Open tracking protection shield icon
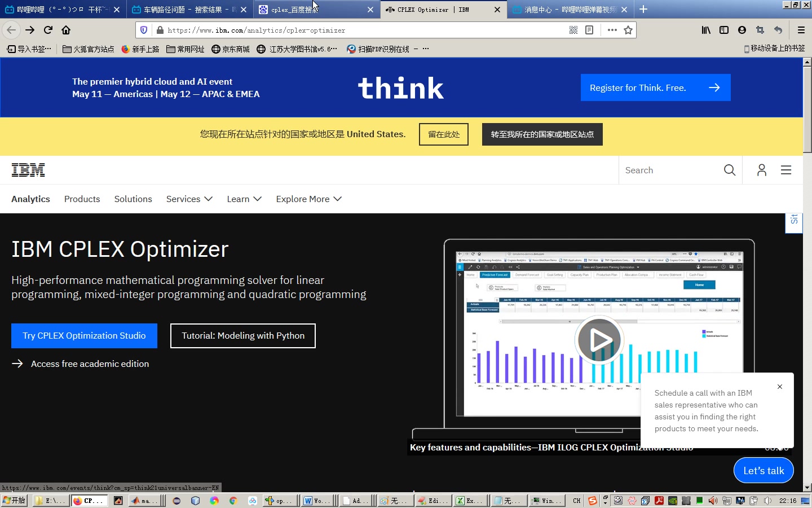 pos(144,30)
